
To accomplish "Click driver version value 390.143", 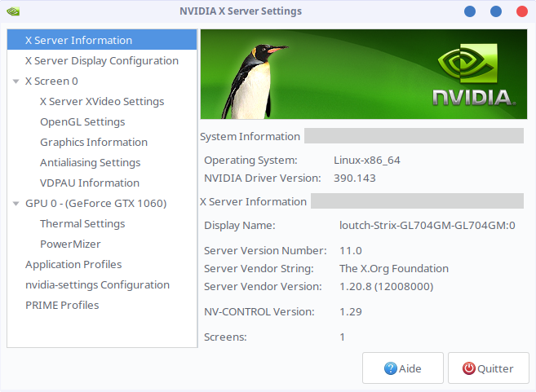I will 355,178.
